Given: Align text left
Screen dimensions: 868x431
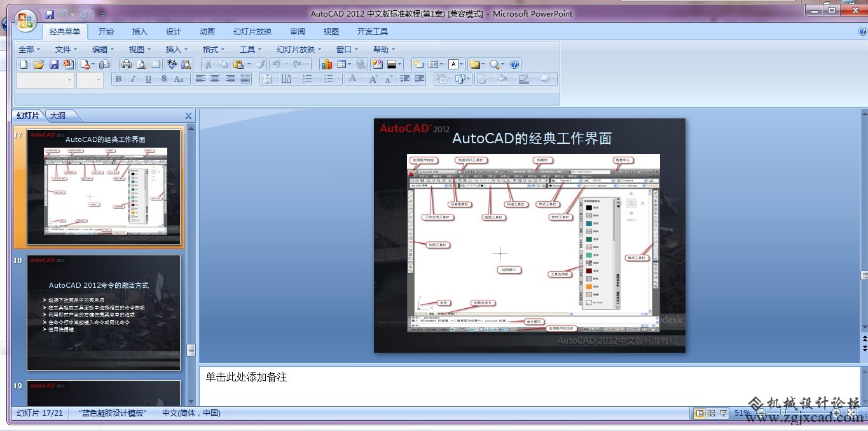Looking at the screenshot, I should [x=200, y=79].
